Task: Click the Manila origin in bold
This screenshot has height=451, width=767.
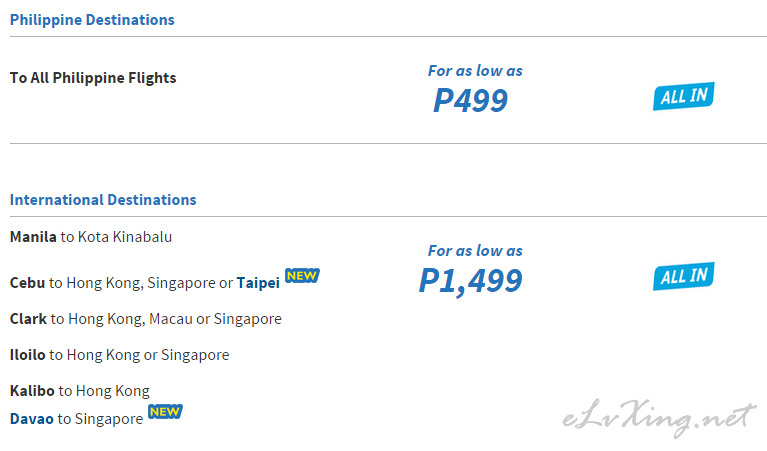Action: click(33, 237)
